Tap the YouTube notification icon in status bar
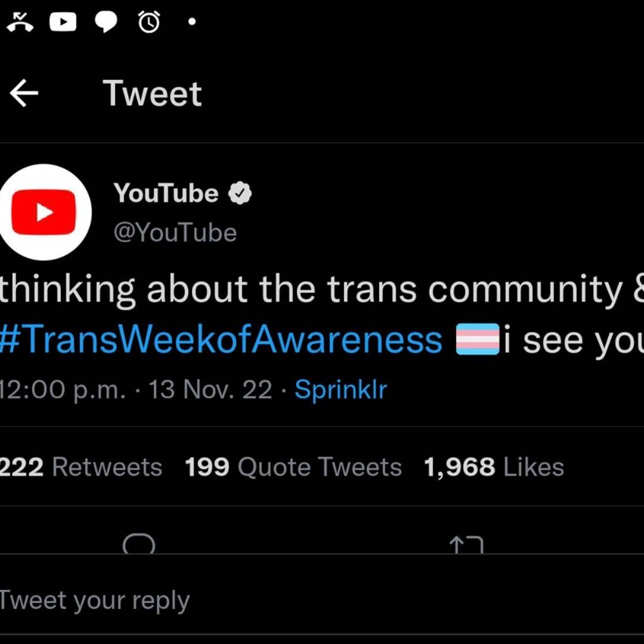This screenshot has width=644, height=644. [63, 22]
